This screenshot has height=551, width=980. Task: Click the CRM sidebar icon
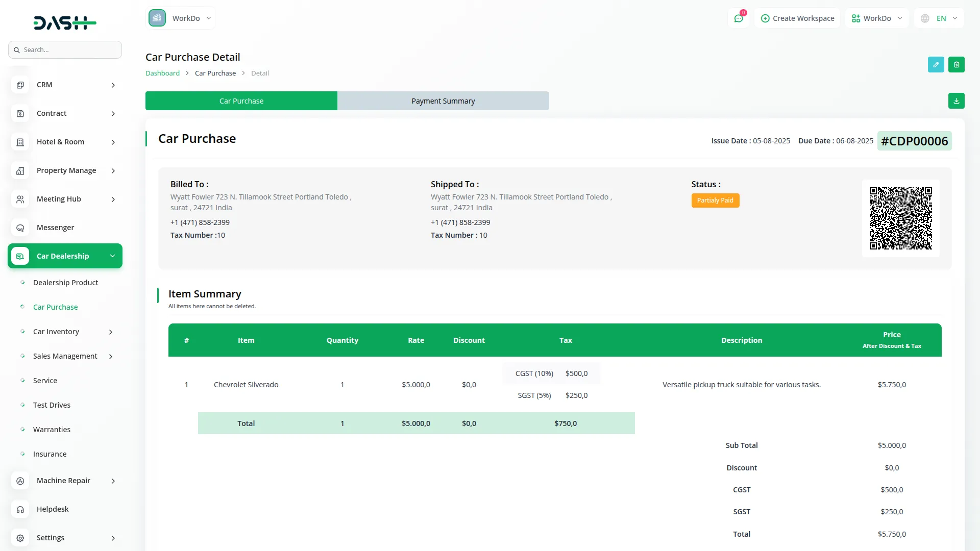tap(20, 85)
